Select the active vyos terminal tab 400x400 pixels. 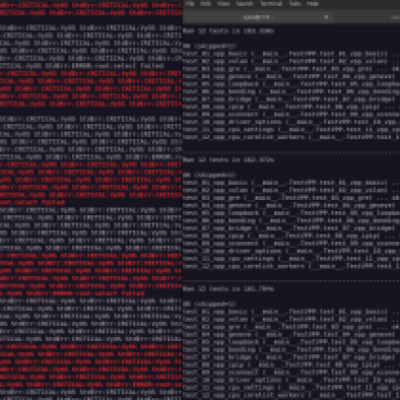pos(257,17)
